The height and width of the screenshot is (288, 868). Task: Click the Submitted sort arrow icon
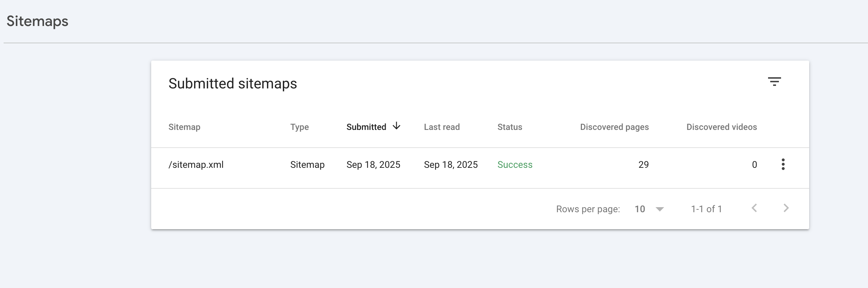(396, 126)
